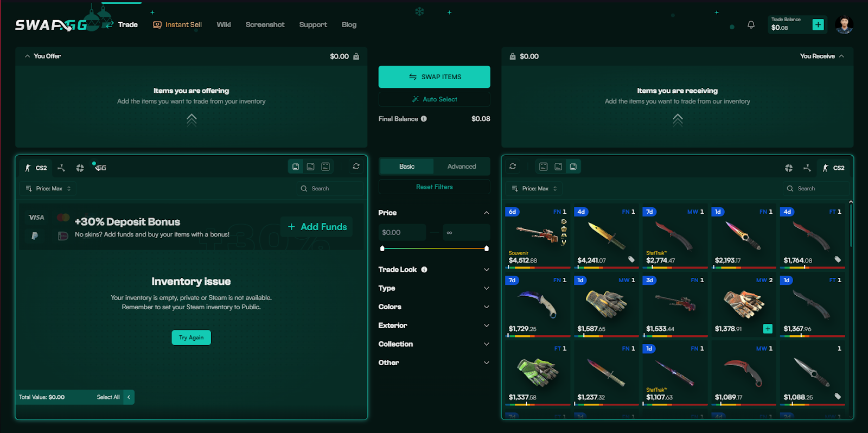This screenshot has width=868, height=433.
Task: Open the Price: Max sort dropdown in the site inventory
Action: click(x=534, y=188)
